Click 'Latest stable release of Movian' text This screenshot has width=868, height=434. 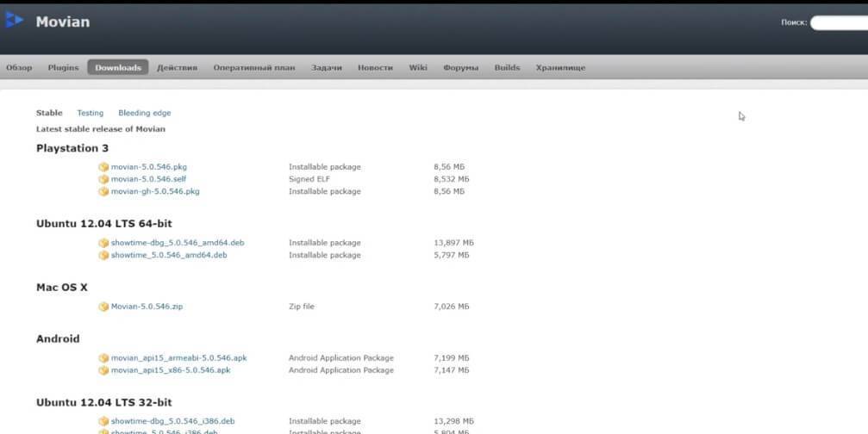pyautogui.click(x=101, y=129)
